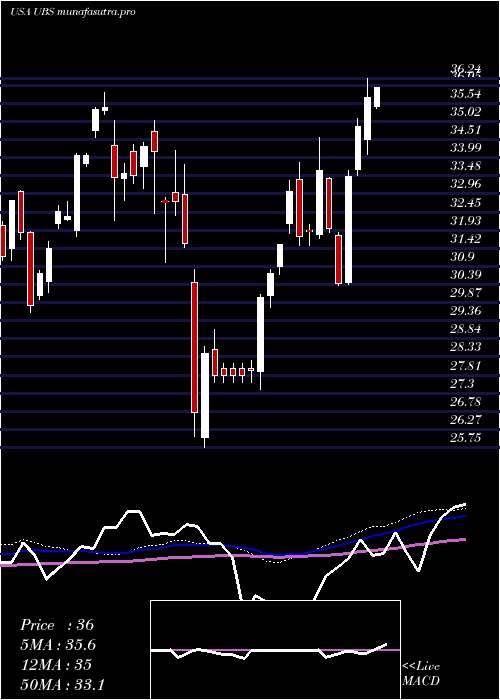The height and width of the screenshot is (700, 500).
Task: Click the '5MA : 35.6' readout
Action: 58,645
